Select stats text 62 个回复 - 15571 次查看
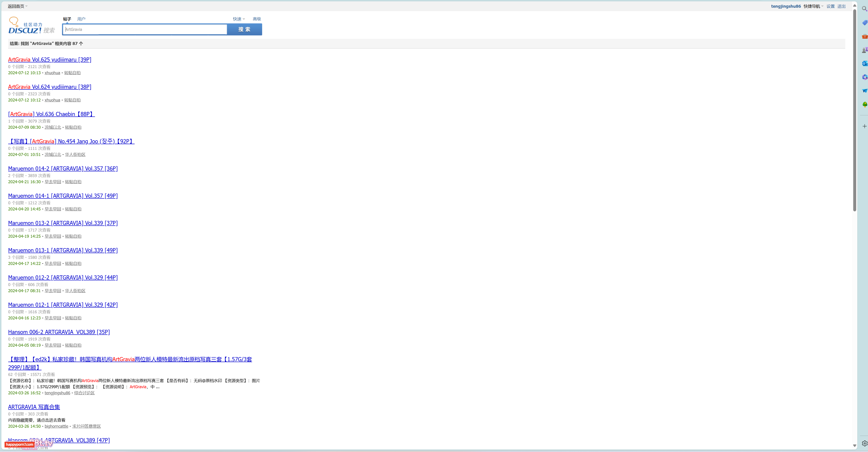868x452 pixels. click(31, 375)
